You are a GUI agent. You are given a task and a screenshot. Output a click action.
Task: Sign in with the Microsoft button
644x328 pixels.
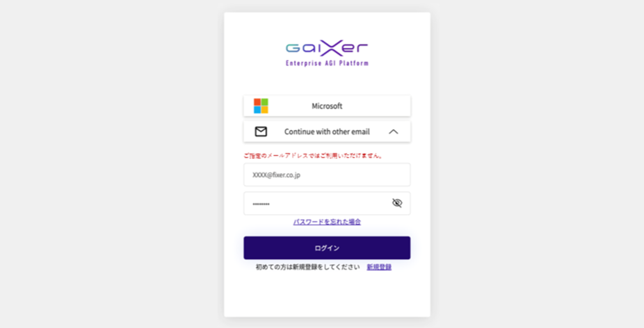[327, 106]
